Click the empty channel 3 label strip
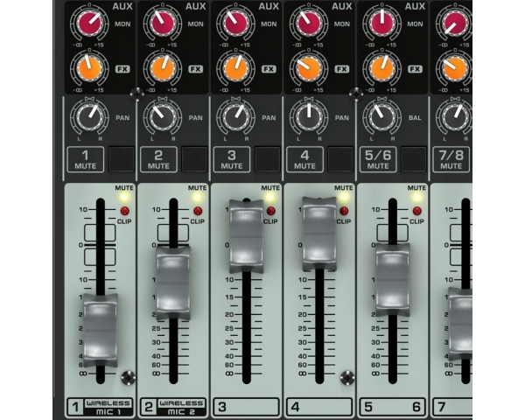525x420 pixels. click(246, 407)
